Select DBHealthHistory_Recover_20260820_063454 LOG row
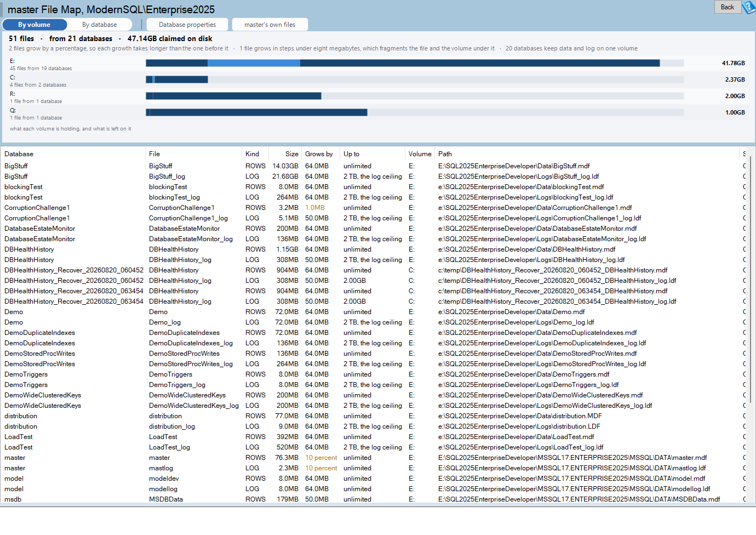This screenshot has width=756, height=535. coord(373,301)
